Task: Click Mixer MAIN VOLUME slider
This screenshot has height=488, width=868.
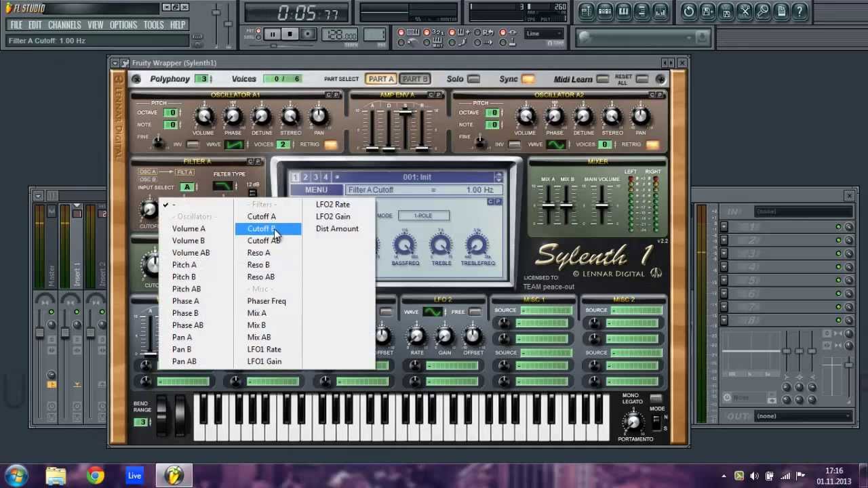Action: click(601, 204)
